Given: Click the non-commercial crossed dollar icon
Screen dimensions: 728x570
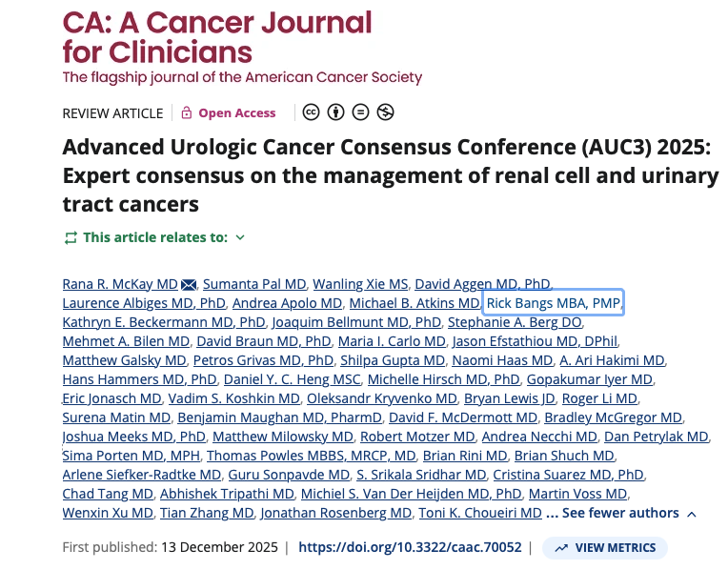Looking at the screenshot, I should (x=385, y=112).
